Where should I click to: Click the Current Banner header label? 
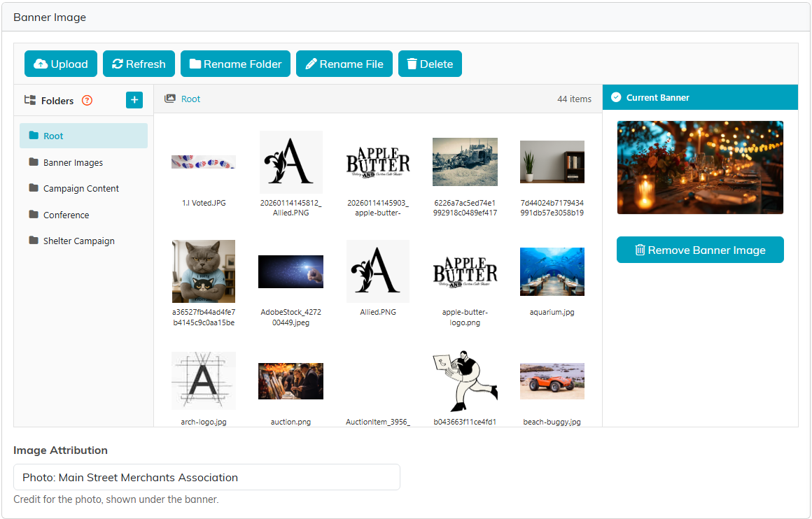tap(658, 97)
